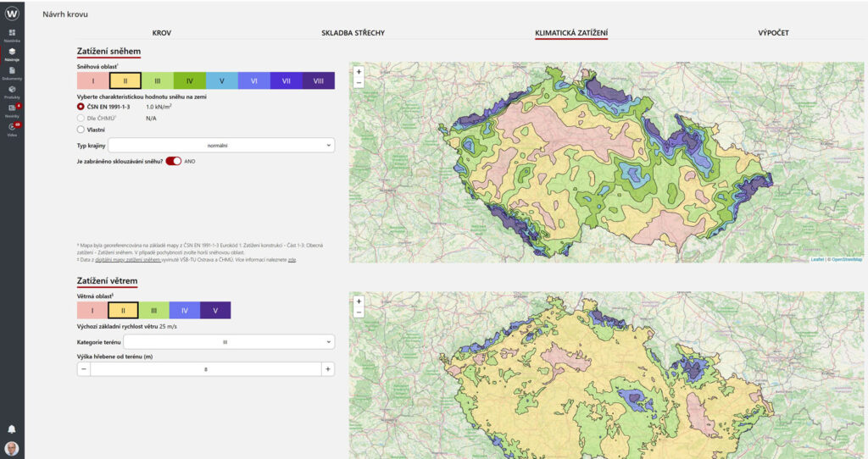868x459 pixels.
Task: Go to Produkty in the sidebar
Action: [12, 91]
